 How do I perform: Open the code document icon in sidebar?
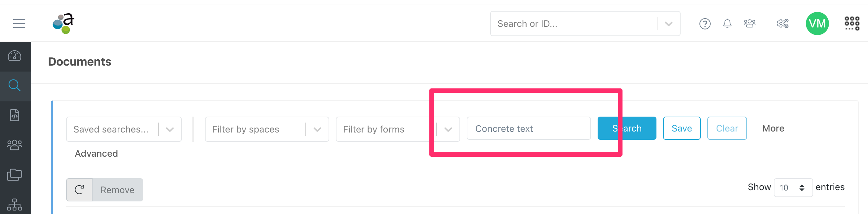tap(15, 115)
